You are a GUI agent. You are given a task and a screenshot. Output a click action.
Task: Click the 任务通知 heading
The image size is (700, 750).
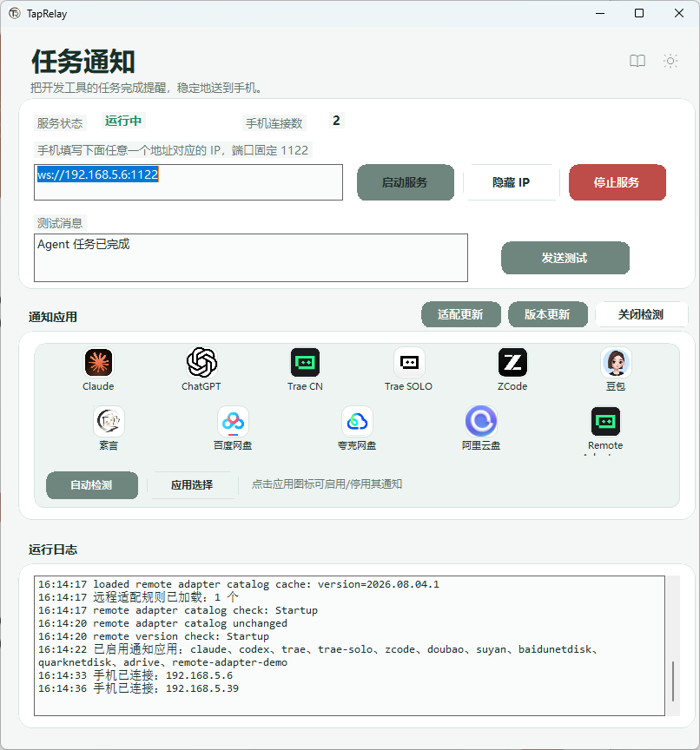click(x=83, y=62)
